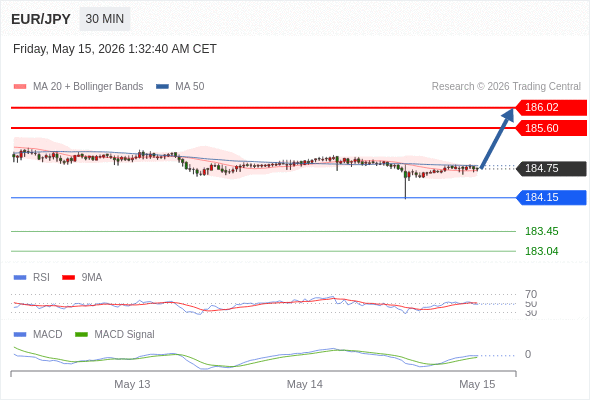Click the long-wick candle touching 184.15 line
590x400 pixels.
[x=405, y=183]
